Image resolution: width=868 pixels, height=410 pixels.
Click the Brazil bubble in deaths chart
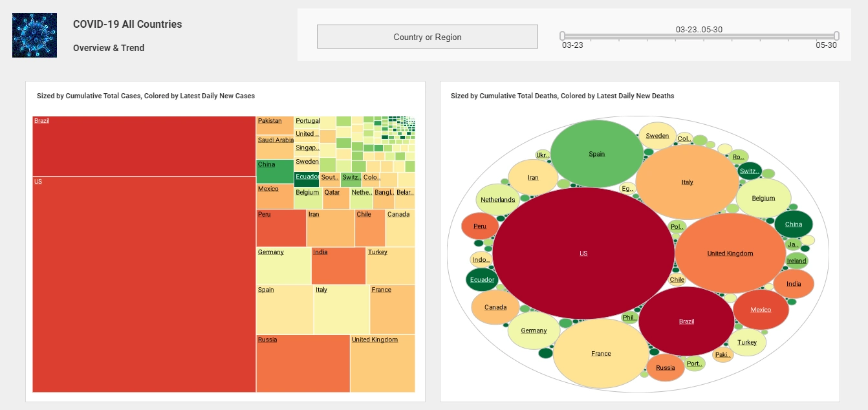(x=686, y=321)
